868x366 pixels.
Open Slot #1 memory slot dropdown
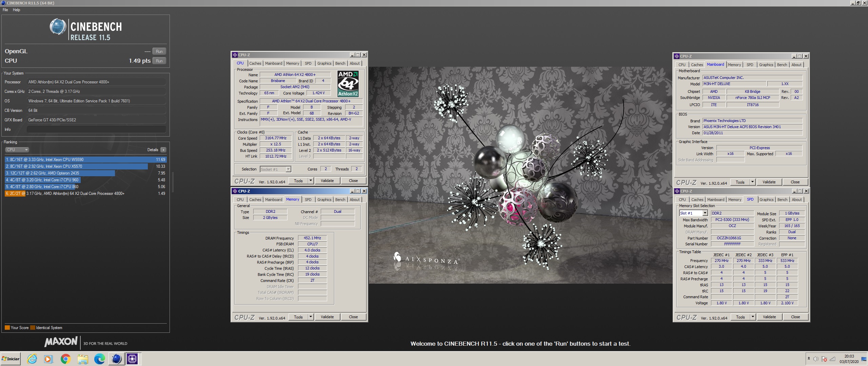705,213
